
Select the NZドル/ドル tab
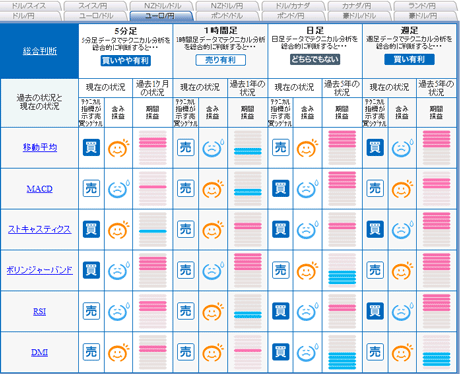pos(162,6)
